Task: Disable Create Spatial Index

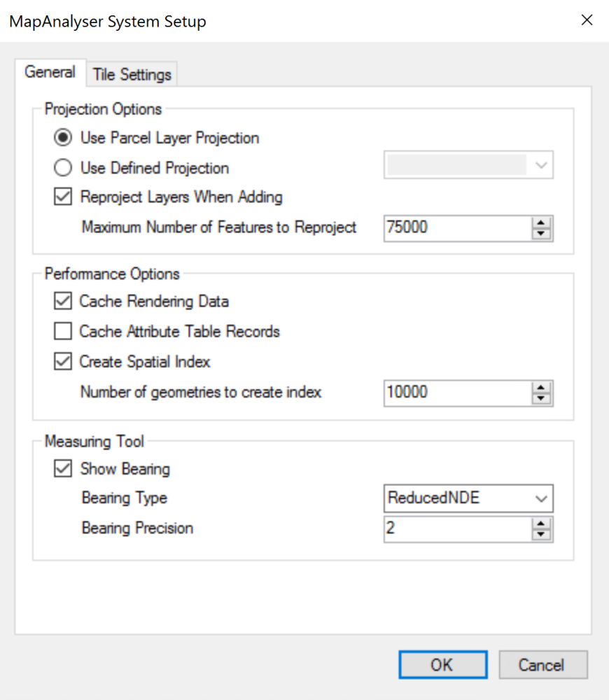Action: (x=62, y=361)
